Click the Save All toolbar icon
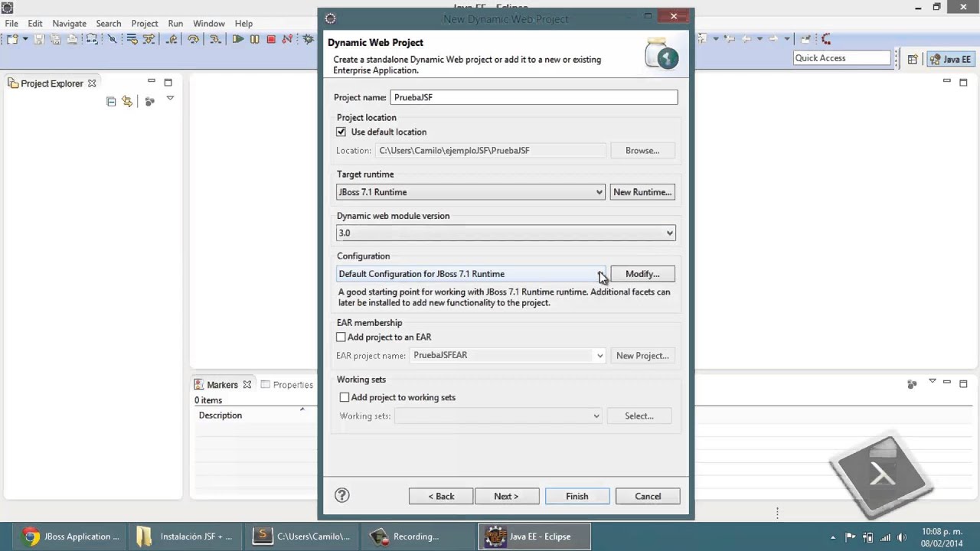The image size is (980, 551). coord(55,39)
